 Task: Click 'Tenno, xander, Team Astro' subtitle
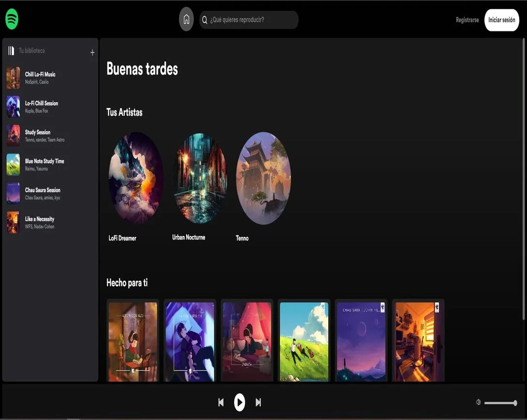coord(45,140)
